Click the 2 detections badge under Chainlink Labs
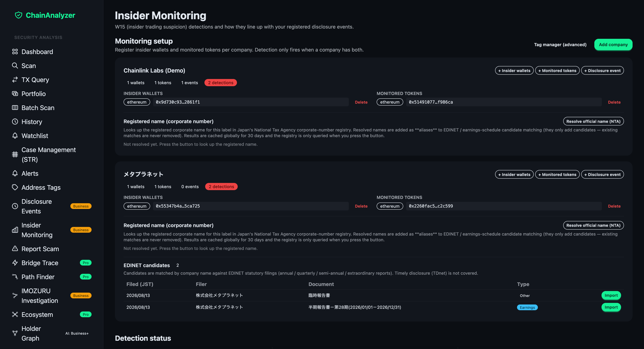 [x=221, y=83]
